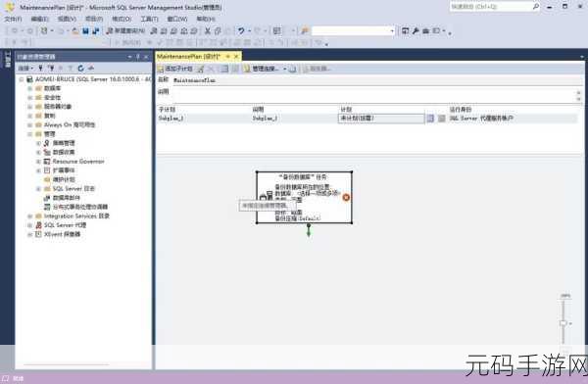Screen dimensions: 588x384
Task: Click the Subplan_1 name cell
Action: (171, 119)
